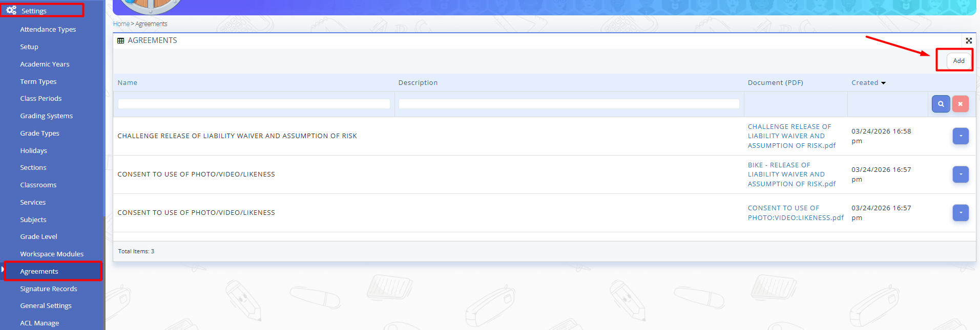Open action dropdown for the last agreement row
Viewport: 980px width, 330px height.
961,213
